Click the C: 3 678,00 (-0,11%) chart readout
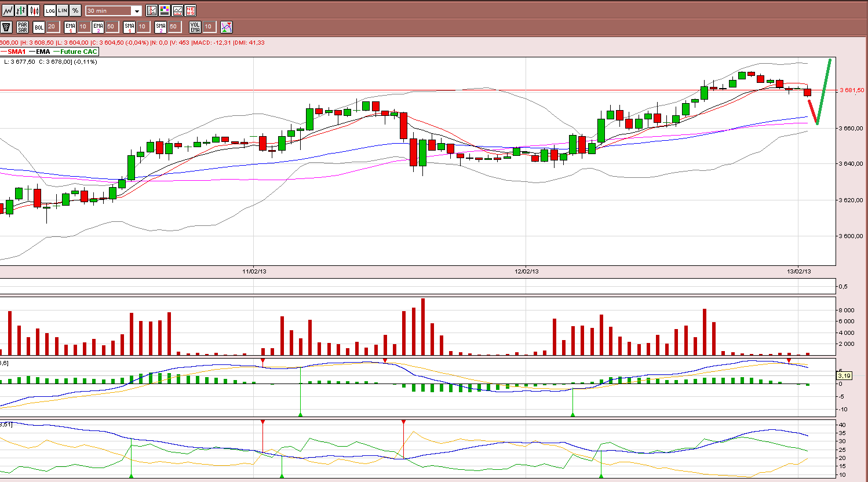The width and height of the screenshot is (868, 482). [x=68, y=62]
